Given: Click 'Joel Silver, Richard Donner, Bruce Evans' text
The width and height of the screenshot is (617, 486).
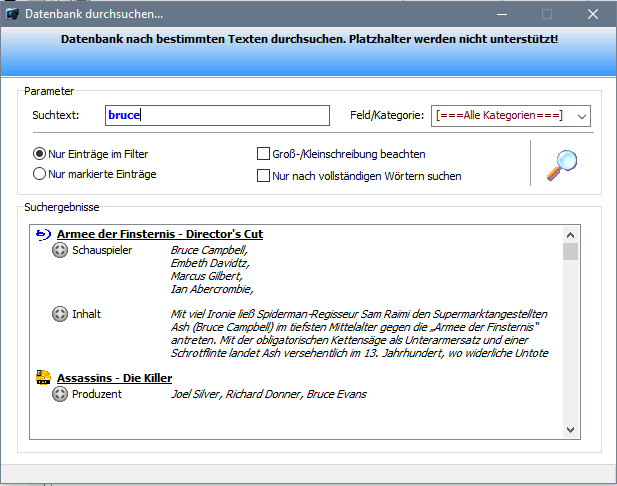Looking at the screenshot, I should point(269,394).
